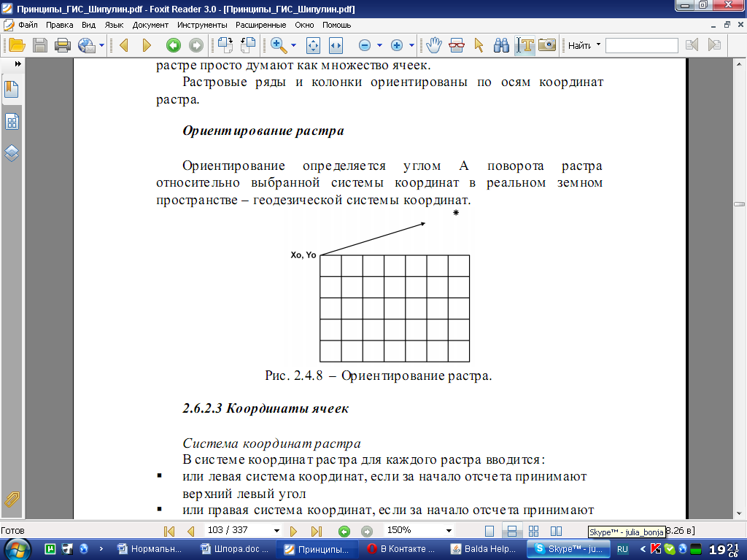This screenshot has height=560, width=747.
Task: Select the red glasses toolbar tool
Action: (457, 45)
